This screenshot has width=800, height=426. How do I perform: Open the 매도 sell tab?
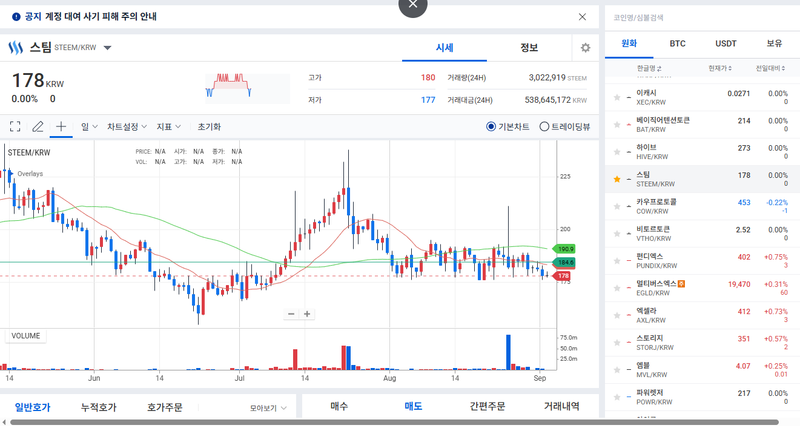point(413,406)
